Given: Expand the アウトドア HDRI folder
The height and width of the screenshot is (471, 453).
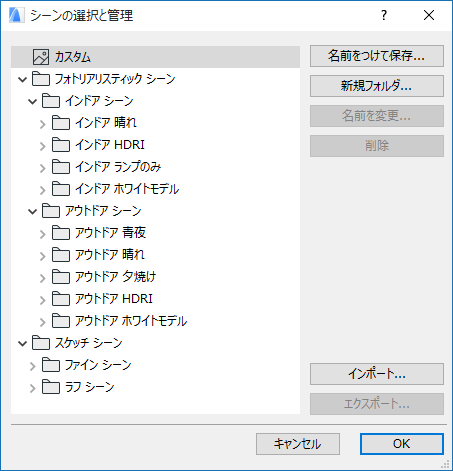Looking at the screenshot, I should 42,300.
